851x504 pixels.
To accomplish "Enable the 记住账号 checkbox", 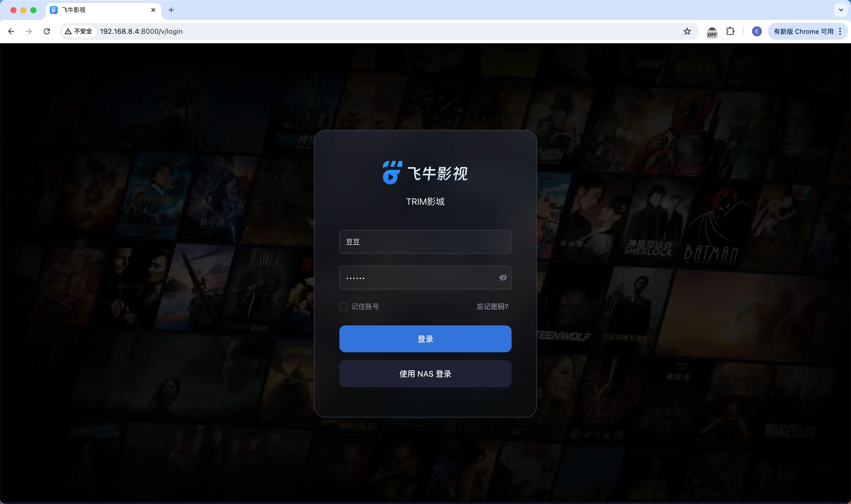I will (x=343, y=306).
